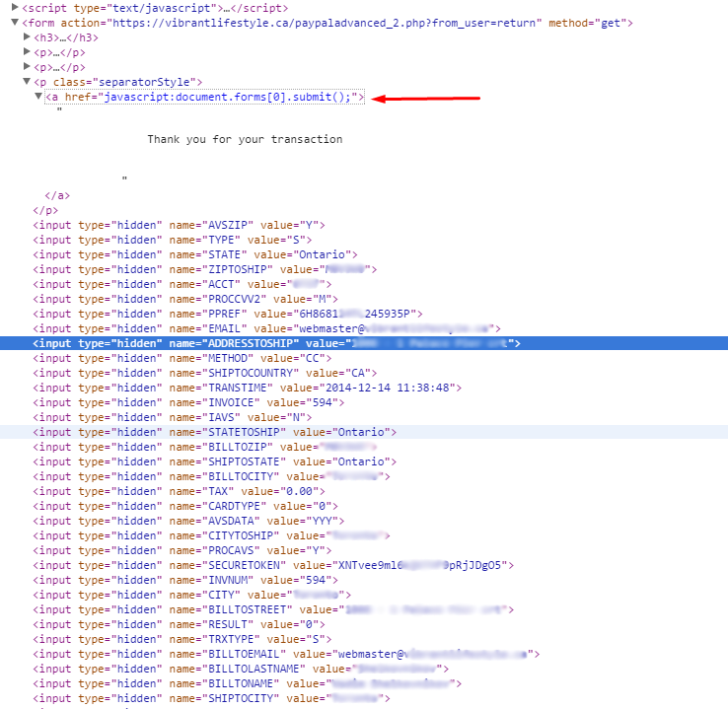Click the highlighted ADDRESSTOSHIP input line

pyautogui.click(x=277, y=343)
